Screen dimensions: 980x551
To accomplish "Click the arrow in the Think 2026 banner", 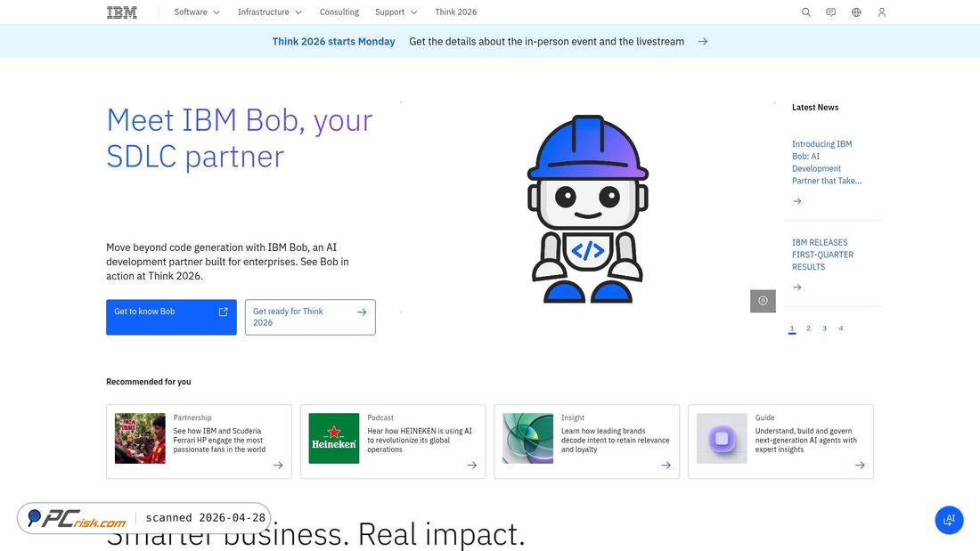I will 703,41.
